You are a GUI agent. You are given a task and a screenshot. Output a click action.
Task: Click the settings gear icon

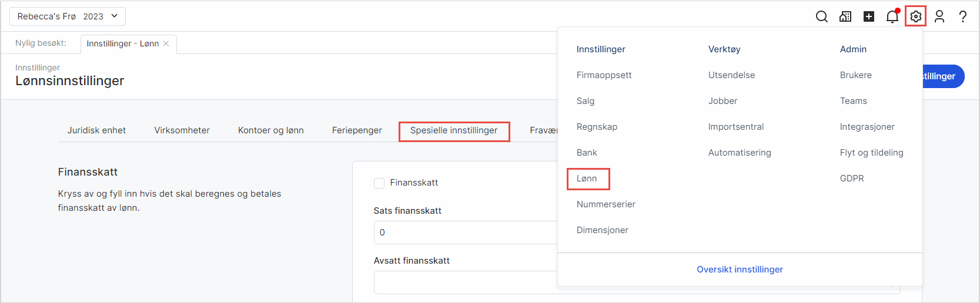(x=915, y=16)
